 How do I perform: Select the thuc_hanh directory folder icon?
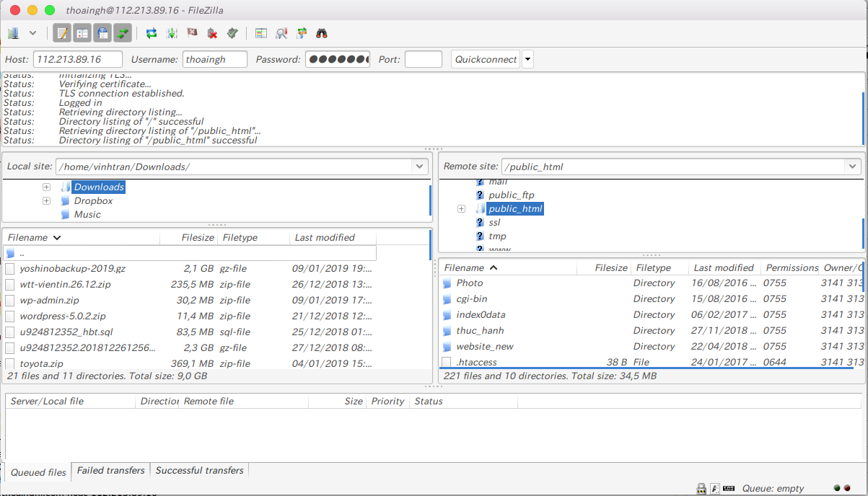pos(447,330)
